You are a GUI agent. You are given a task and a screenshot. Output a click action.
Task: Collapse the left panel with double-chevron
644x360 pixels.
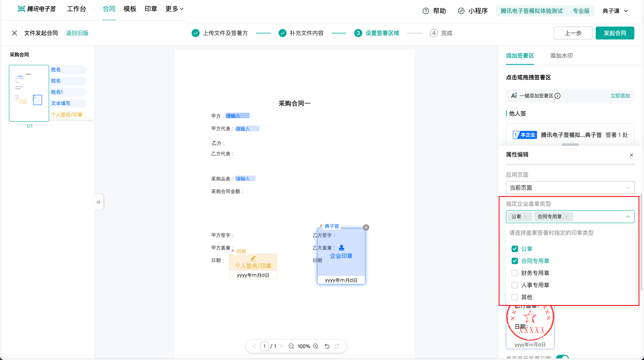click(x=98, y=202)
